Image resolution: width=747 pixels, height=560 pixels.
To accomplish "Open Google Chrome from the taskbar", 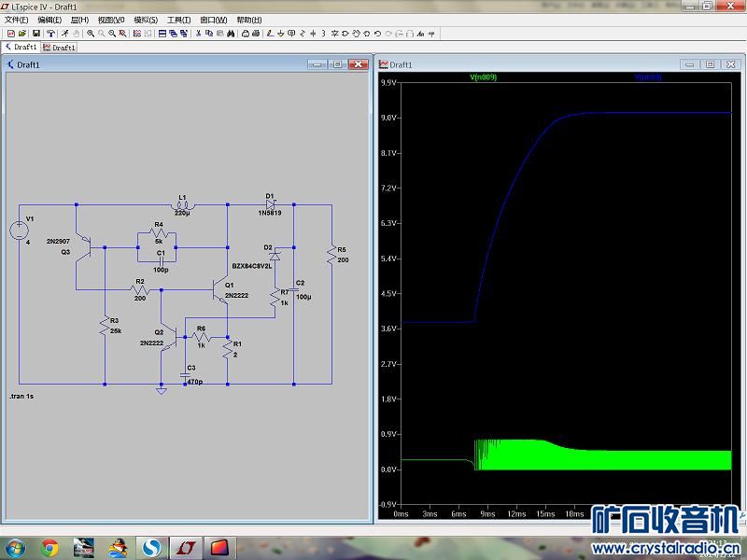I will coord(49,546).
